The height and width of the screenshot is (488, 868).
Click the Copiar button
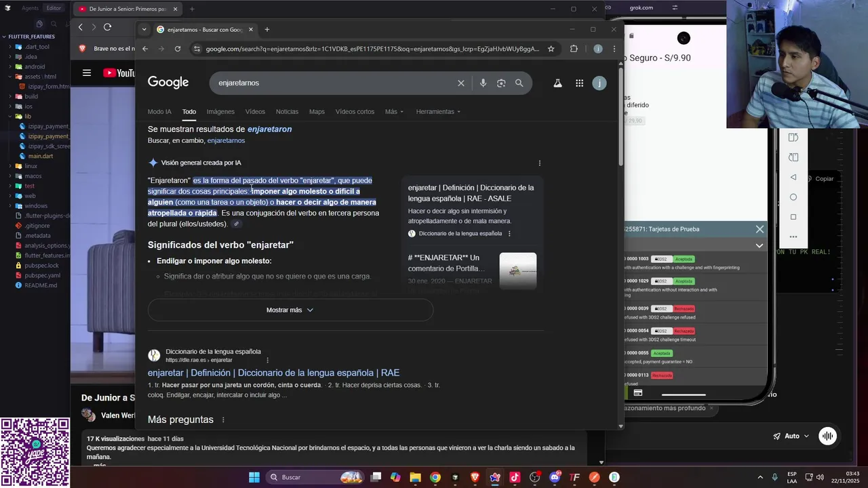tap(820, 179)
